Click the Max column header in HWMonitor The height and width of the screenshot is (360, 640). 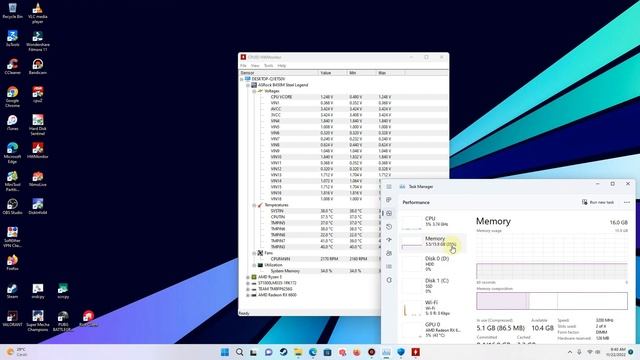tap(390, 73)
